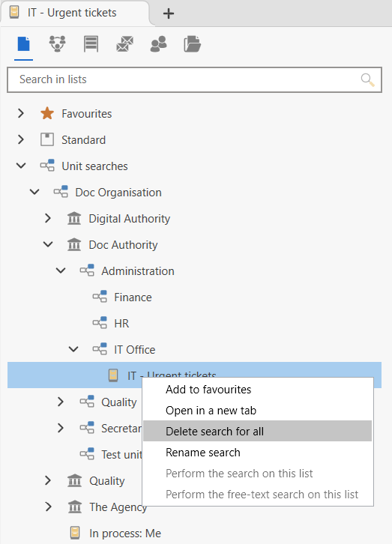Click the HR unit icon
Viewport: 392px width, 544px height.
click(x=100, y=323)
